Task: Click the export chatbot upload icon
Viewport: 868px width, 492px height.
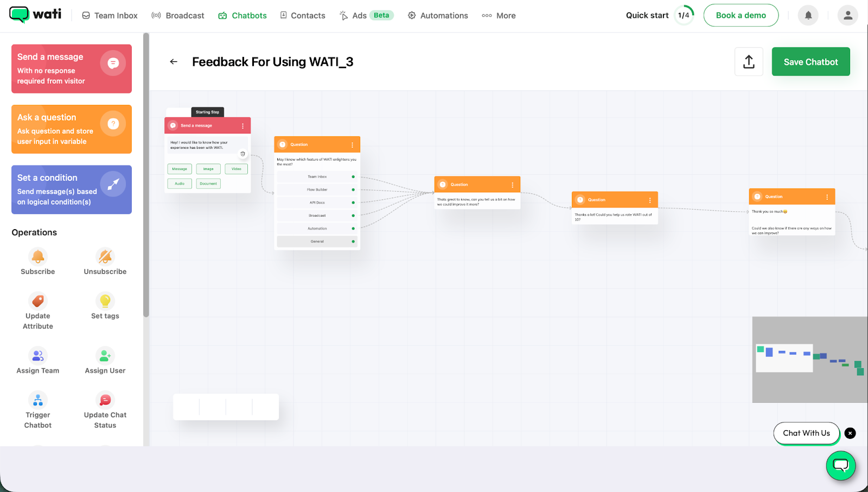Action: click(749, 62)
